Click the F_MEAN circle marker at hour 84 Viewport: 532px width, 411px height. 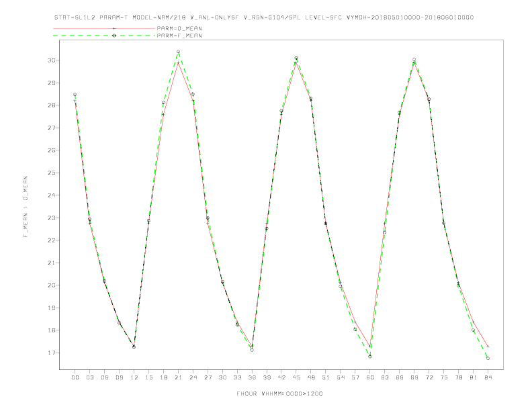coord(488,359)
